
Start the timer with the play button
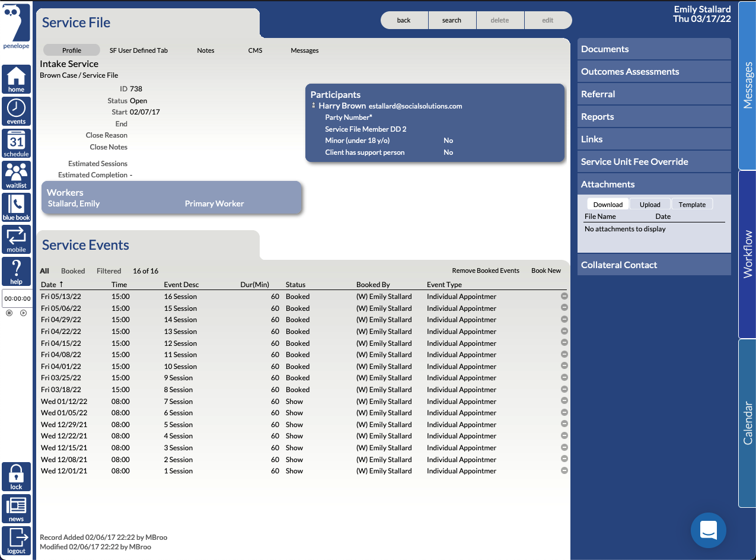coord(23,313)
